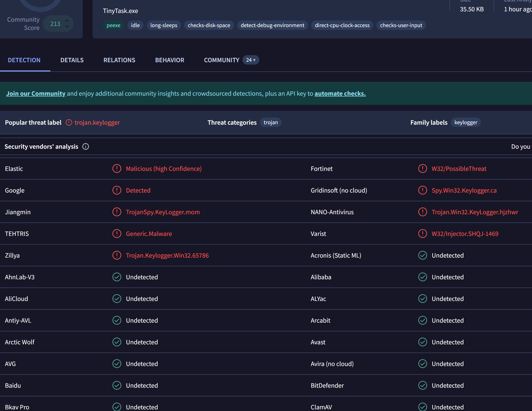The width and height of the screenshot is (532, 411).
Task: Click Spy.Win32.Keylogger.ca detection text
Action: click(x=464, y=190)
